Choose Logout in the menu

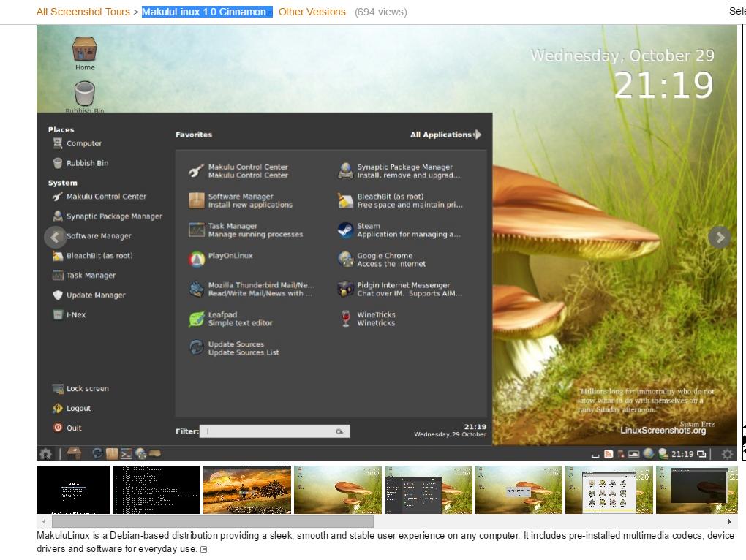pyautogui.click(x=72, y=409)
